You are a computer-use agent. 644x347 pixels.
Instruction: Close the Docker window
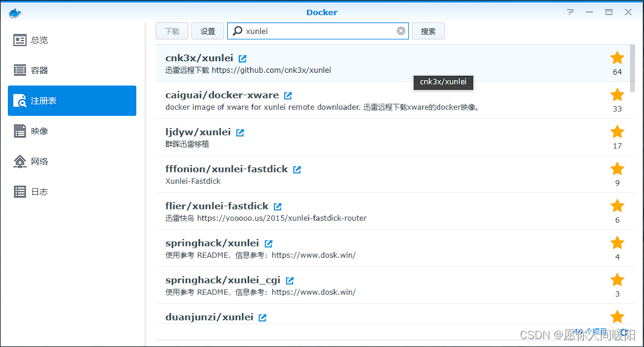628,12
